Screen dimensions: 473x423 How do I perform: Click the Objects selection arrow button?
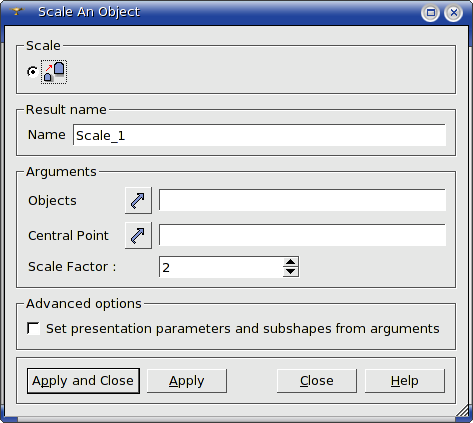pyautogui.click(x=138, y=200)
